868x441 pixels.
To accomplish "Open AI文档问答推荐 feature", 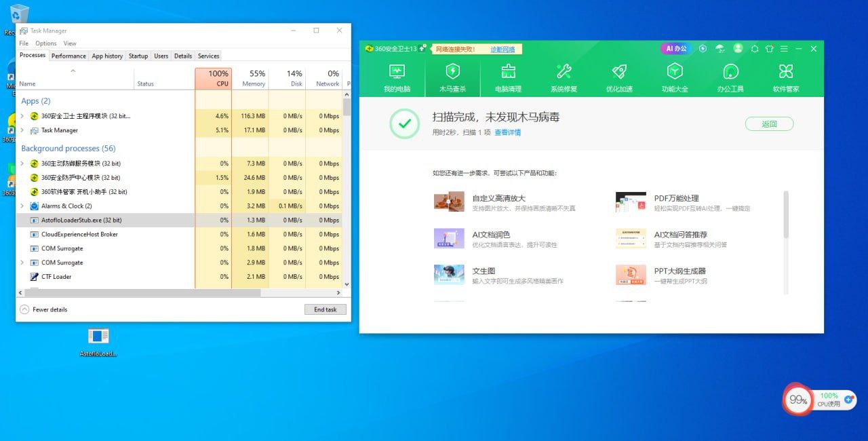I will [x=672, y=239].
